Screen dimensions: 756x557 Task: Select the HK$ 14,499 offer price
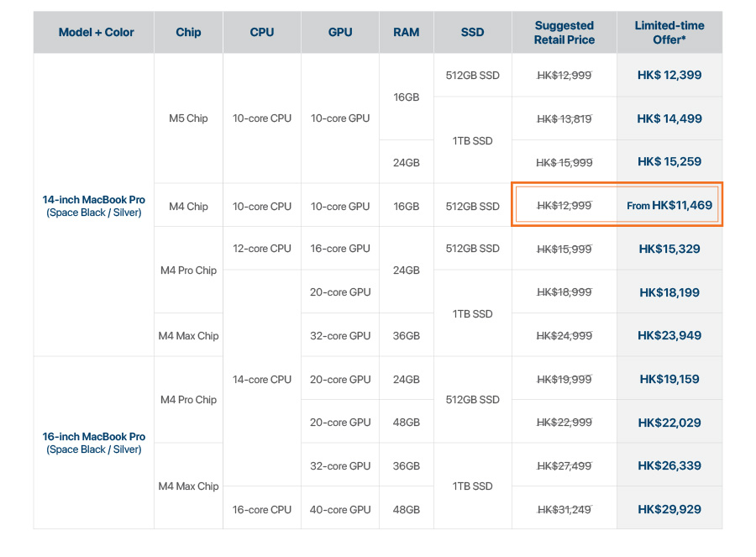coord(669,118)
